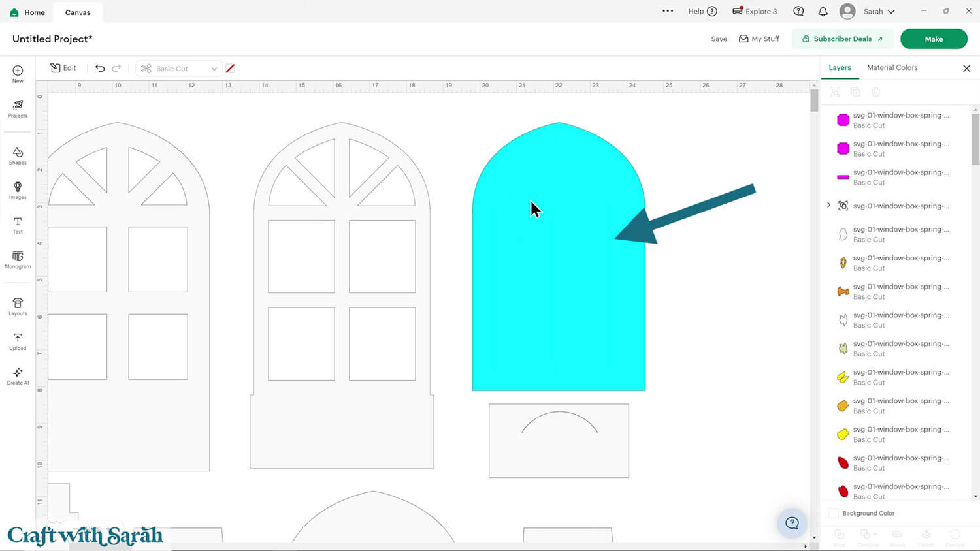This screenshot has width=980, height=551.
Task: Open the Basic Cut operation dropdown
Action: (x=178, y=69)
